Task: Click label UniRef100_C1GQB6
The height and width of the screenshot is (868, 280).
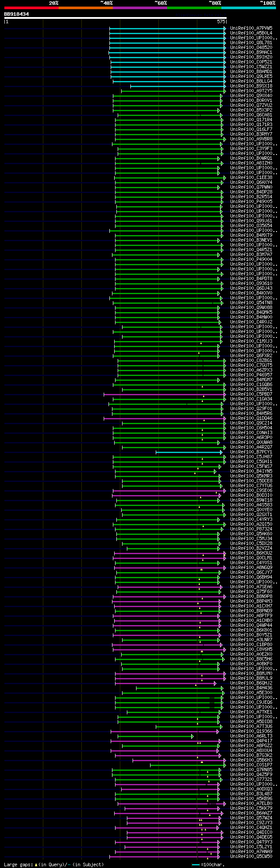Action: pyautogui.click(x=251, y=384)
